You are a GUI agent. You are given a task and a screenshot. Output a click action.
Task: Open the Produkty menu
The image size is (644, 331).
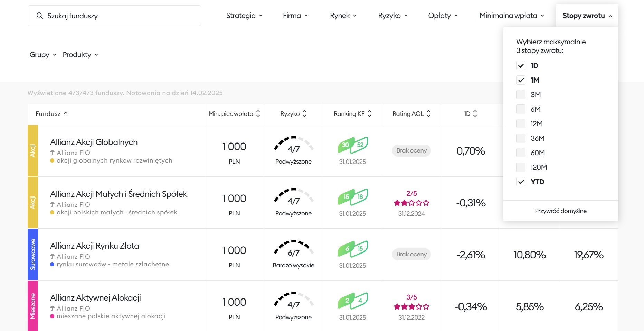coord(80,55)
